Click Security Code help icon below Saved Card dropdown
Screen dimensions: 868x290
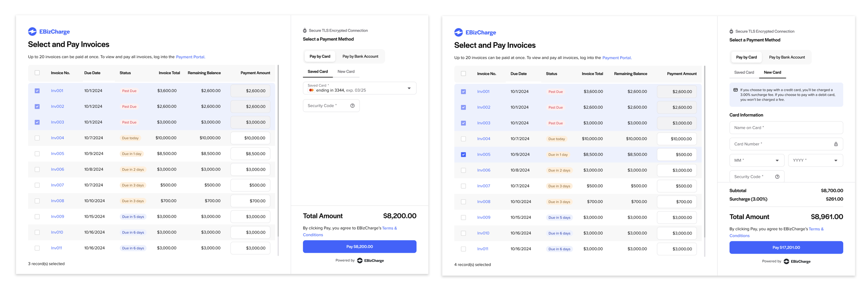point(352,106)
